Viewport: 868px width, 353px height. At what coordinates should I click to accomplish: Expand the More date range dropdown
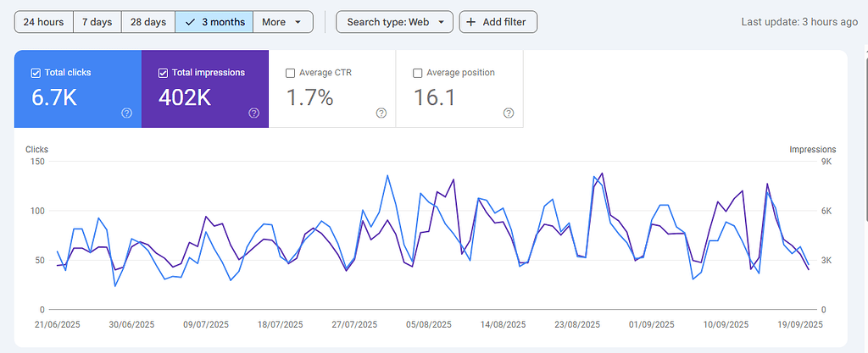[282, 22]
